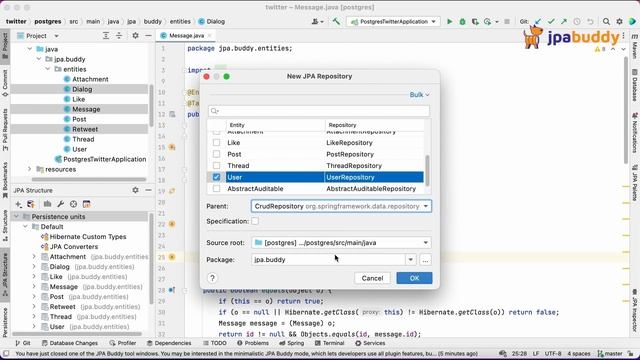Expand Attachment node in JPA Structure
Screen dimensions: 640x360
(34, 257)
